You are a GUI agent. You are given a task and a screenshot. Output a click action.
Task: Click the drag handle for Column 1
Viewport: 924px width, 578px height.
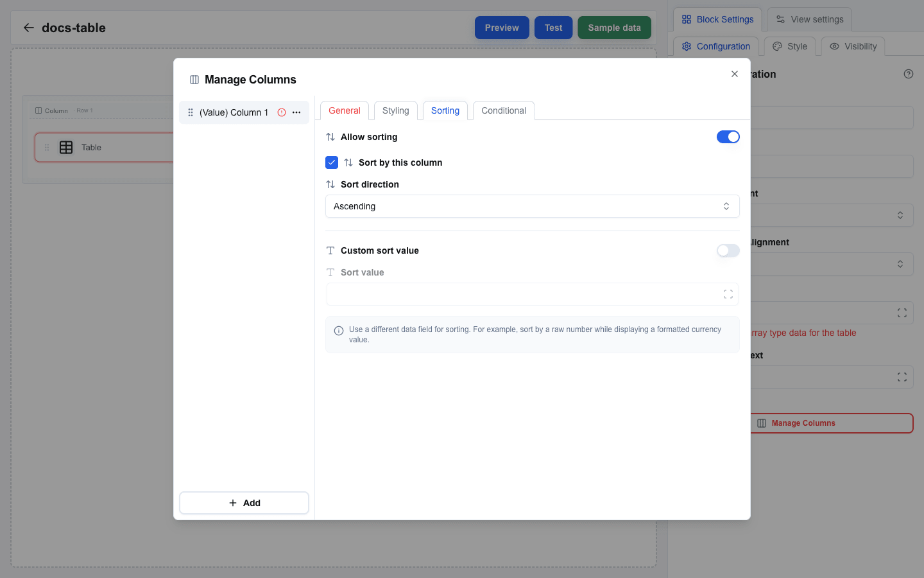coord(191,112)
